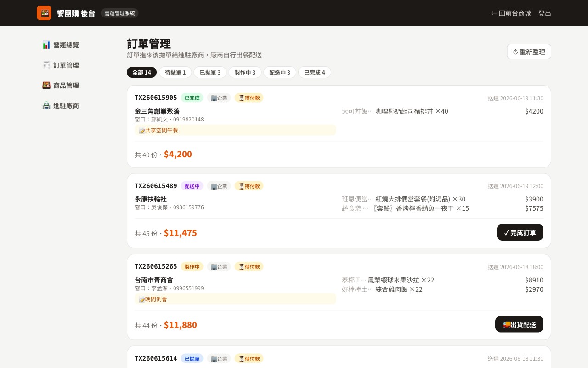Click order number TX260615905
588x368 pixels.
pos(156,98)
